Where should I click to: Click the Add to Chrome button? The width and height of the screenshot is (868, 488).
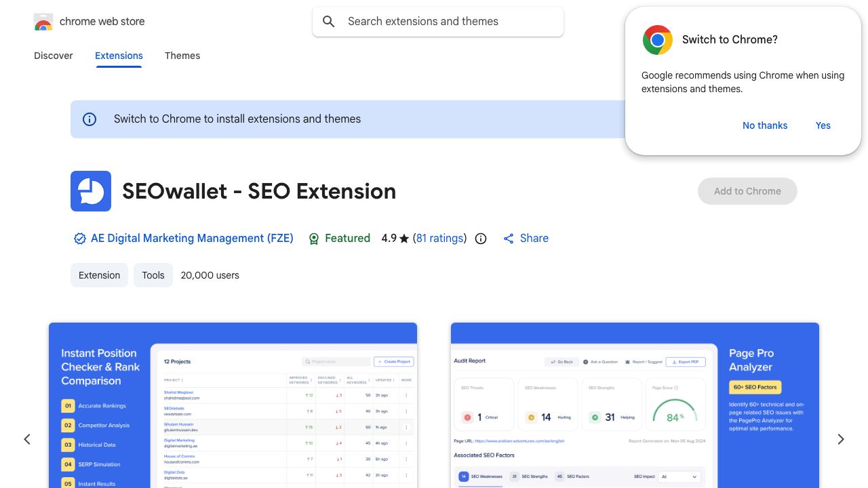[x=747, y=191]
